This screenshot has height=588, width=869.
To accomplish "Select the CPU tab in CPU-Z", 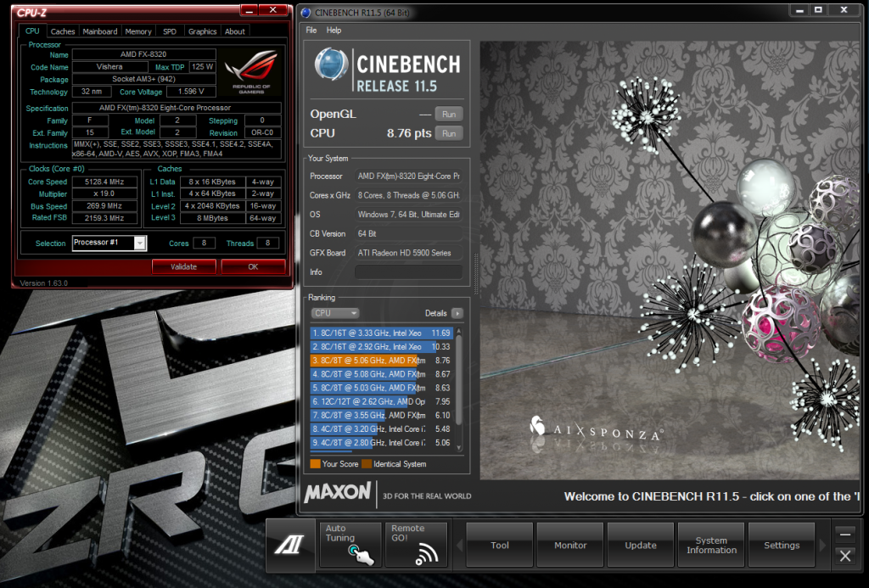I will pyautogui.click(x=33, y=31).
